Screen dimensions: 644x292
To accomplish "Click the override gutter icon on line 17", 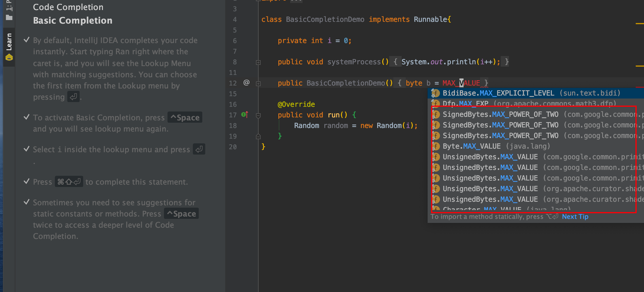I will click(245, 114).
